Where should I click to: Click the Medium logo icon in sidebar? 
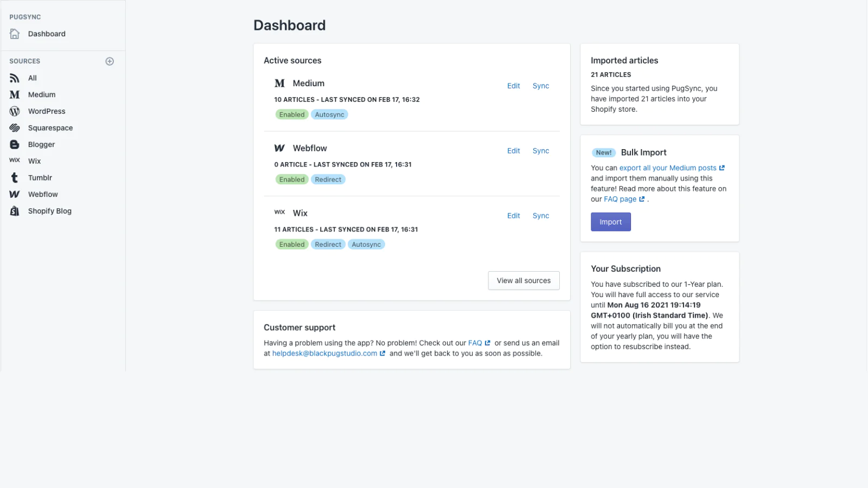pos(15,94)
